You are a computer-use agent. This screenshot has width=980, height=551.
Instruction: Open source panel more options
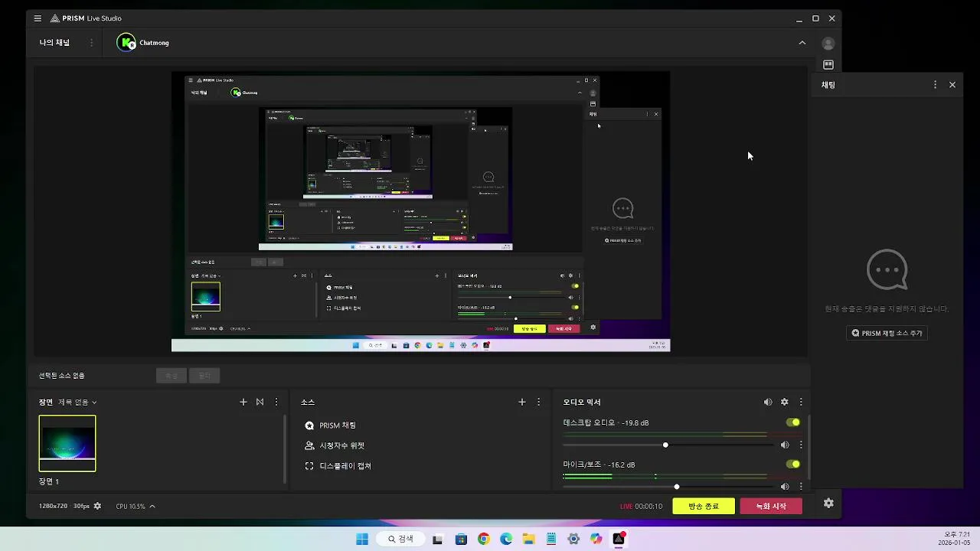click(x=538, y=402)
